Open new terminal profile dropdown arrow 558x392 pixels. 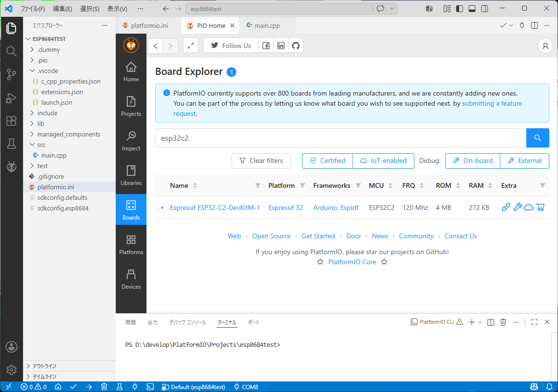[480, 322]
